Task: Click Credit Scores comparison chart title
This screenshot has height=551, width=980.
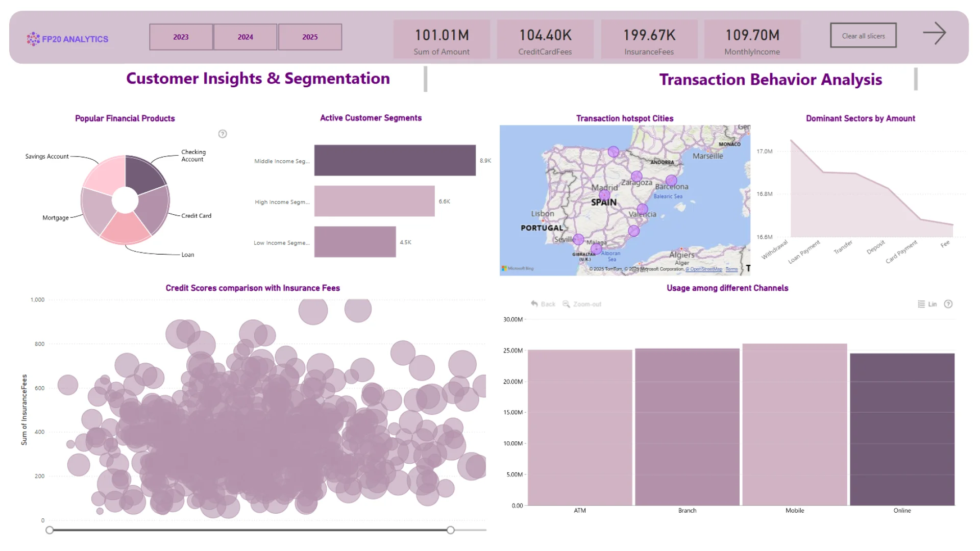Action: click(x=253, y=288)
